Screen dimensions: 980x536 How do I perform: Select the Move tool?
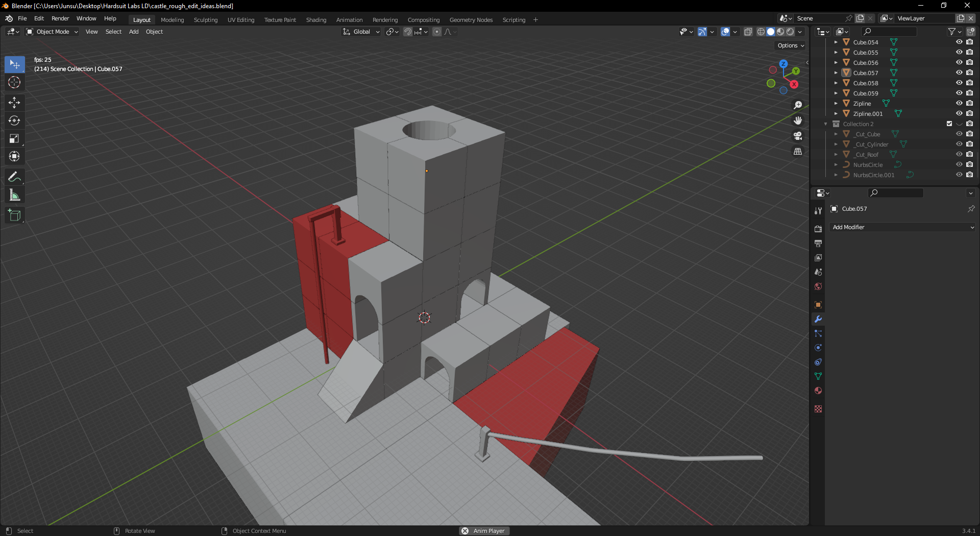[x=14, y=103]
